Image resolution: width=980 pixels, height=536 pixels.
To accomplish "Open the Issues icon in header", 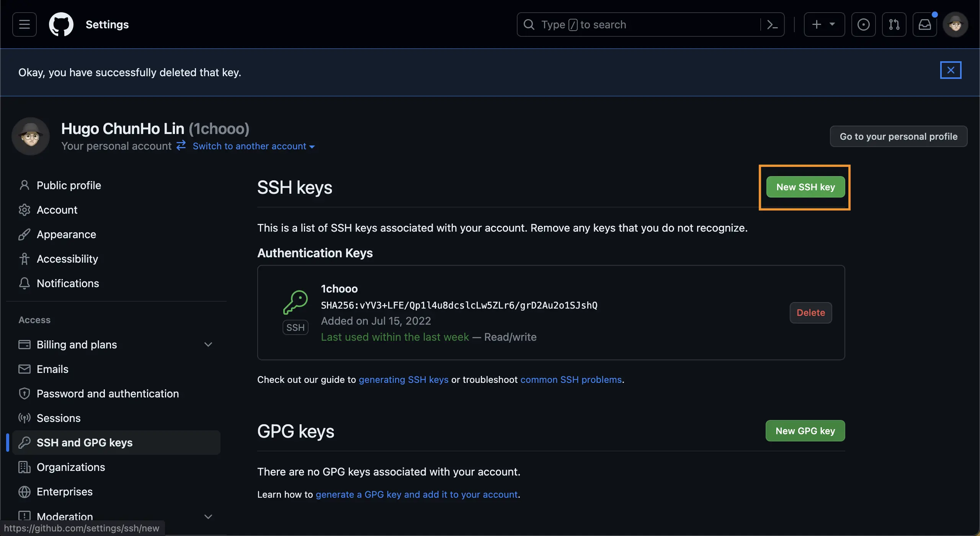I will [x=863, y=25].
